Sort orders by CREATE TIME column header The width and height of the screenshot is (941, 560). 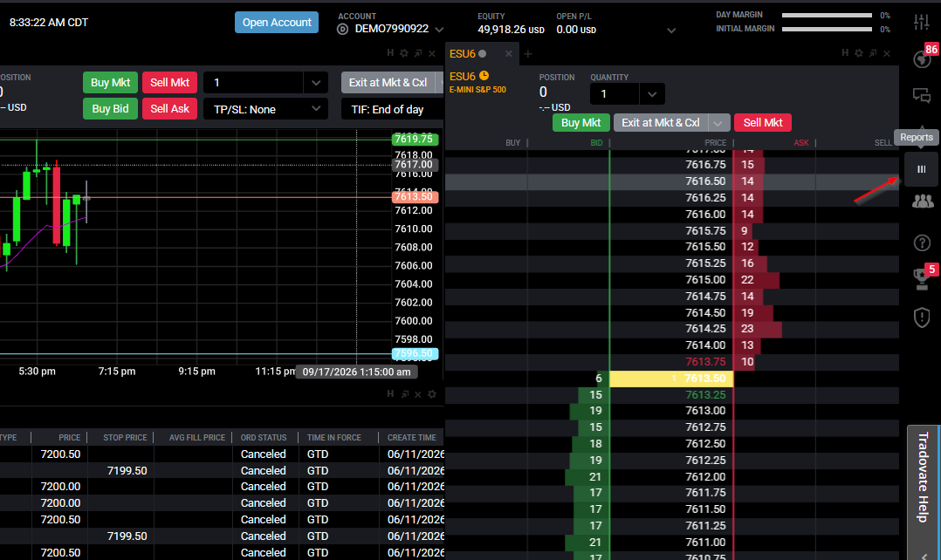point(412,438)
